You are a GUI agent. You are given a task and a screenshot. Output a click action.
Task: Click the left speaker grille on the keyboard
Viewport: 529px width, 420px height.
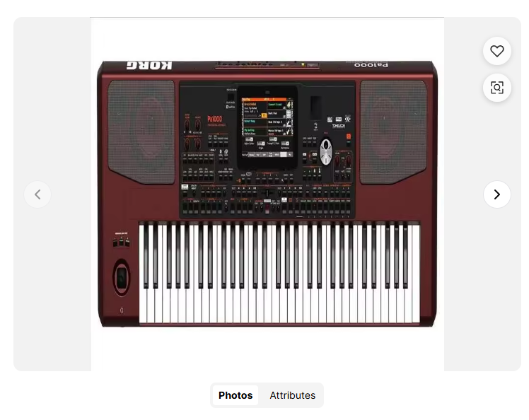pyautogui.click(x=141, y=132)
